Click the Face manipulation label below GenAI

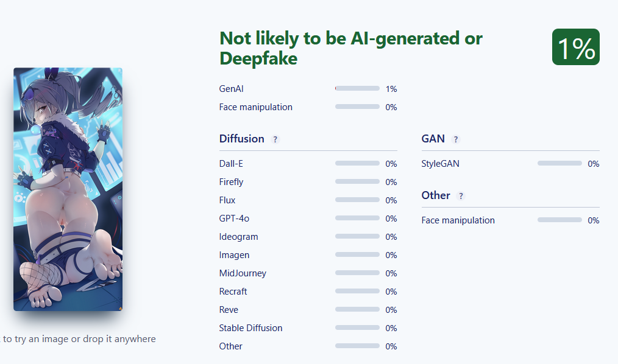pyautogui.click(x=255, y=107)
